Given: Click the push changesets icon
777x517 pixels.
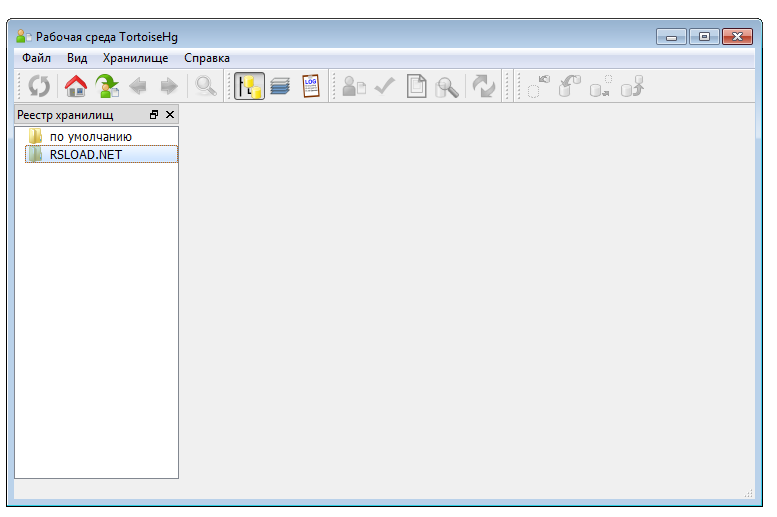Looking at the screenshot, I should pos(632,86).
